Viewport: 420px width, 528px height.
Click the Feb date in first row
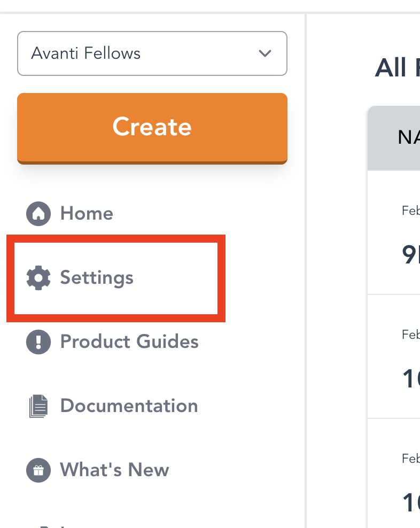pyautogui.click(x=410, y=211)
